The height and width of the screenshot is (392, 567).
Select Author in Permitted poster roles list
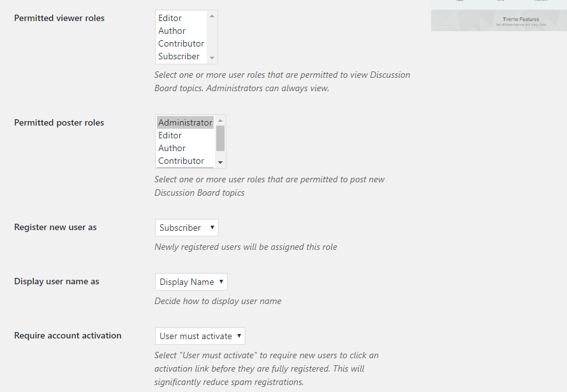pyautogui.click(x=172, y=148)
